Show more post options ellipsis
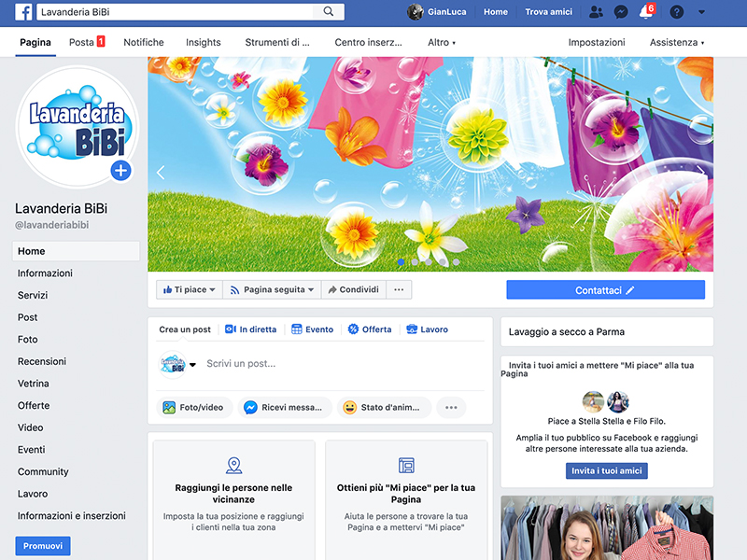This screenshot has height=560, width=747. [x=451, y=407]
